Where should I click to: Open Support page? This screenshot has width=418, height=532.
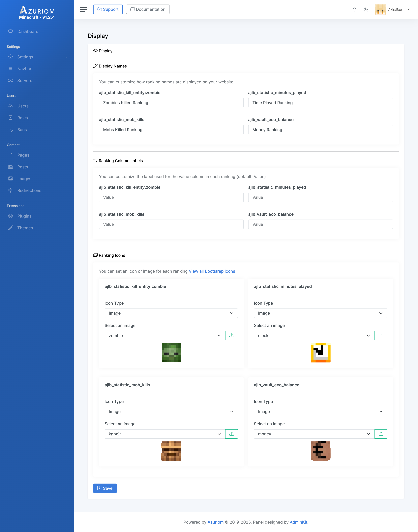click(108, 9)
